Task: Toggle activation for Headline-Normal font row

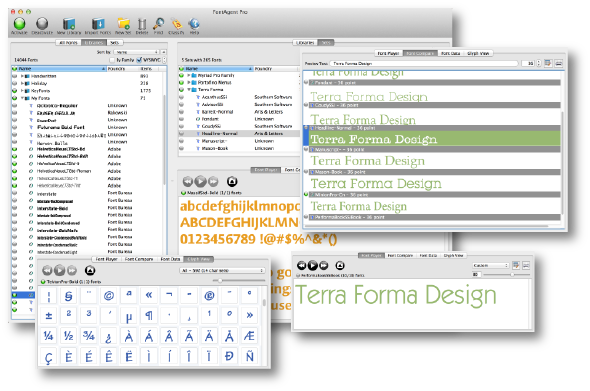Action: [x=181, y=134]
